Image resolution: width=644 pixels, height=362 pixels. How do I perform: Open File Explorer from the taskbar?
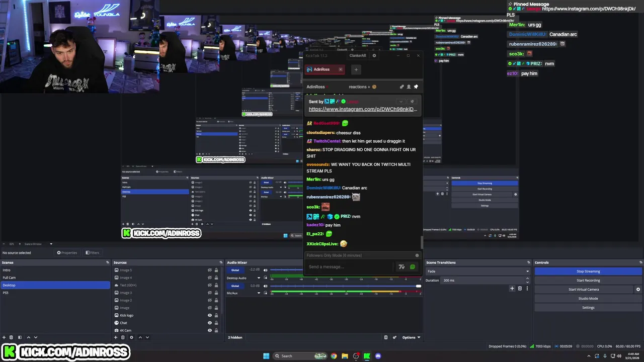345,356
